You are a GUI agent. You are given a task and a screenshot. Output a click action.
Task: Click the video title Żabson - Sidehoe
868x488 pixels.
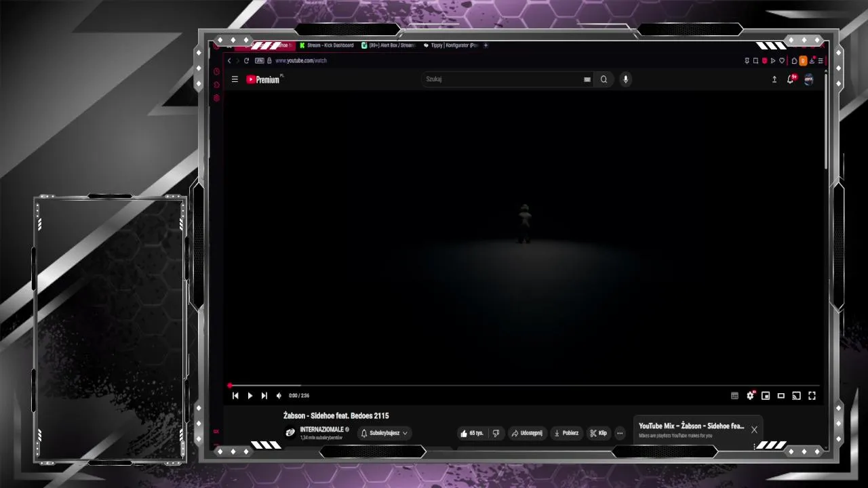click(x=336, y=415)
